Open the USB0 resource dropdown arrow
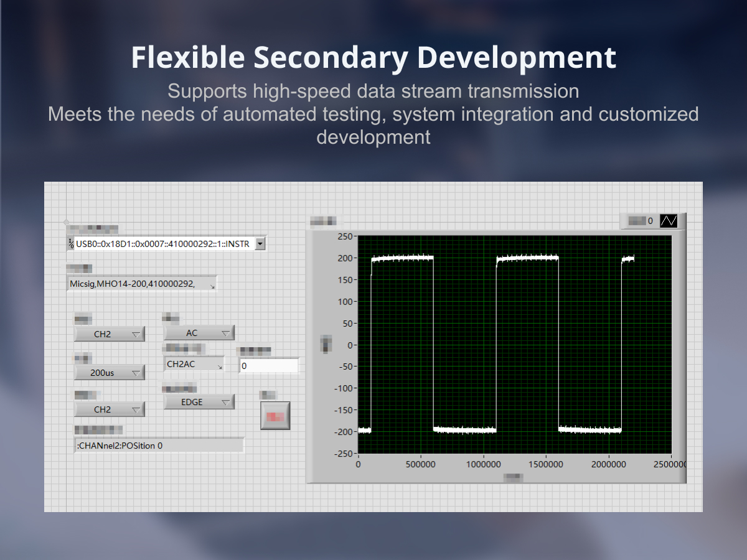747x560 pixels. (260, 244)
